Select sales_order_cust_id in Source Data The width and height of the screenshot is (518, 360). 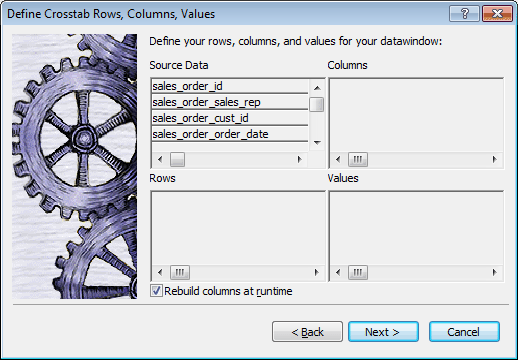pyautogui.click(x=230, y=118)
